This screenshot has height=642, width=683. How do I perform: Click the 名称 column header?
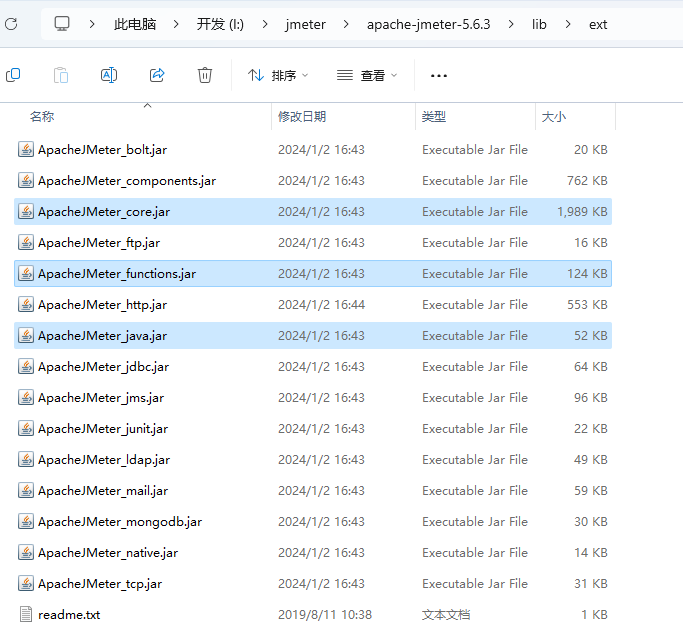click(x=42, y=117)
